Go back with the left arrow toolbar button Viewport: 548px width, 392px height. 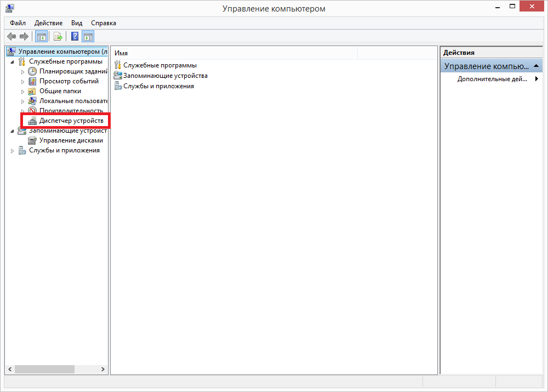(x=12, y=36)
